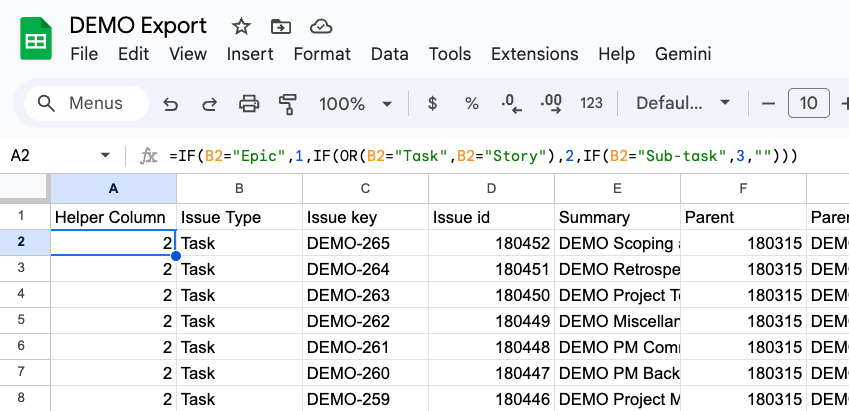The image size is (849, 411).
Task: Click the Issue id header cell
Action: pyautogui.click(x=491, y=217)
